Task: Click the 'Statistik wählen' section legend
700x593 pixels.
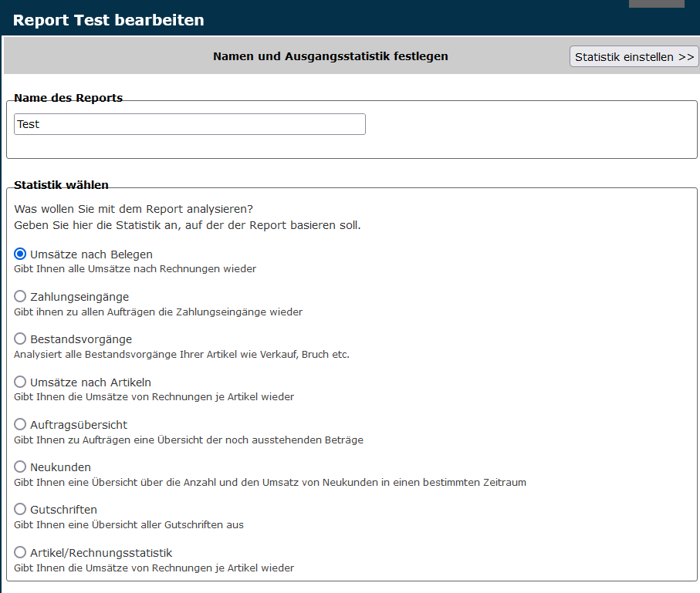Action: click(x=61, y=185)
